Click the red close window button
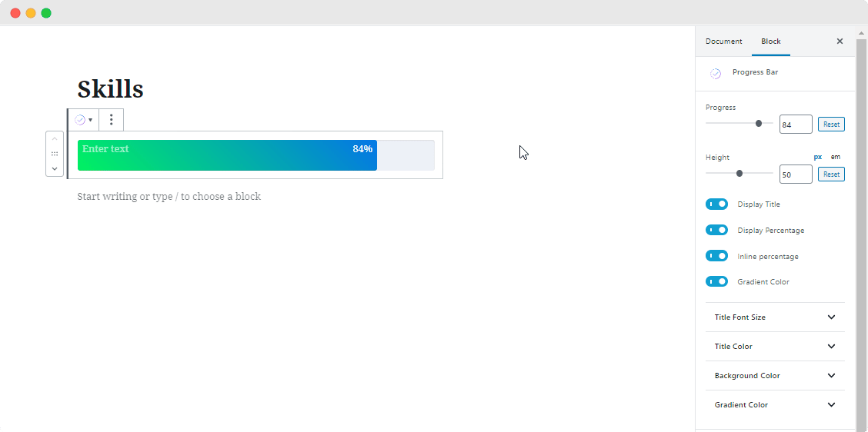The height and width of the screenshot is (432, 868). [x=15, y=13]
